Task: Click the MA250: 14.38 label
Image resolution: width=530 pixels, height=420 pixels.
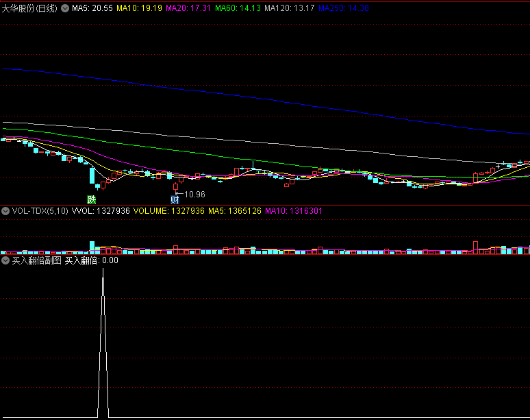Action: coord(344,8)
